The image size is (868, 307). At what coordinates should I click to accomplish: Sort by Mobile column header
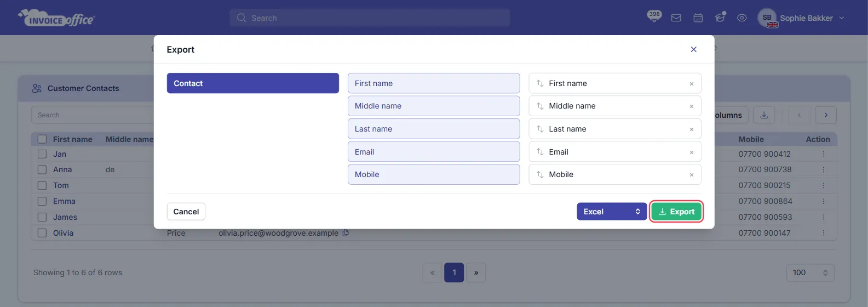tap(751, 139)
